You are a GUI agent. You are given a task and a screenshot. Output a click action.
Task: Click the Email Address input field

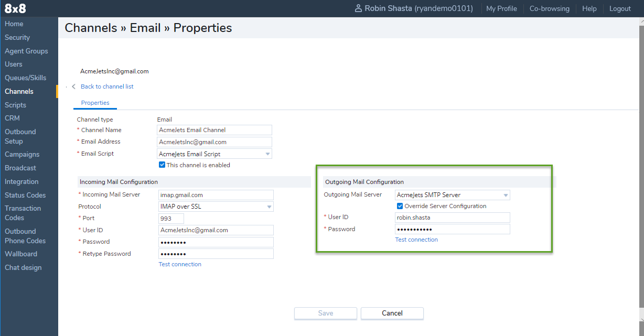pos(214,142)
